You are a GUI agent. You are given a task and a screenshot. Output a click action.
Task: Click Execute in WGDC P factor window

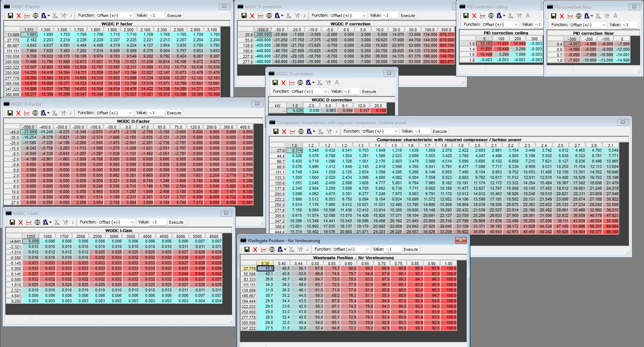pyautogui.click(x=175, y=16)
